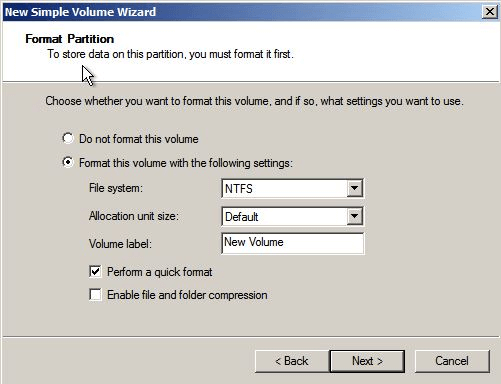
Task: Click the 'File system:' label
Action: (116, 188)
